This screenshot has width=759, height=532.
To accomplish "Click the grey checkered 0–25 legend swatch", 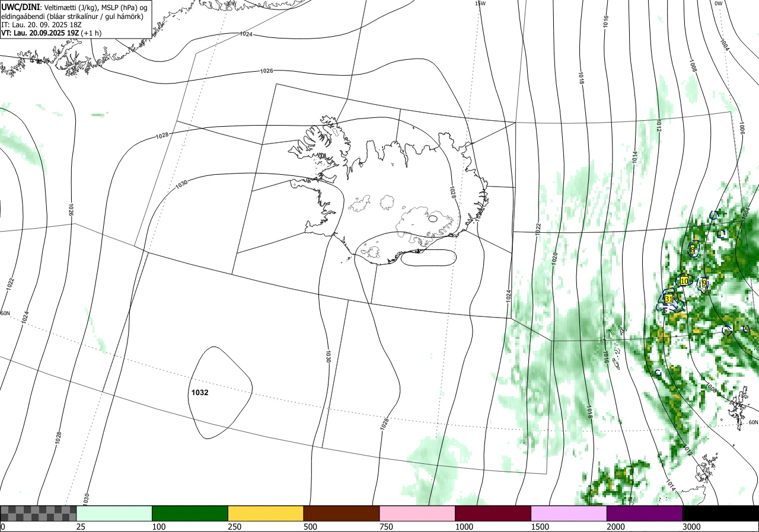I will (x=38, y=513).
